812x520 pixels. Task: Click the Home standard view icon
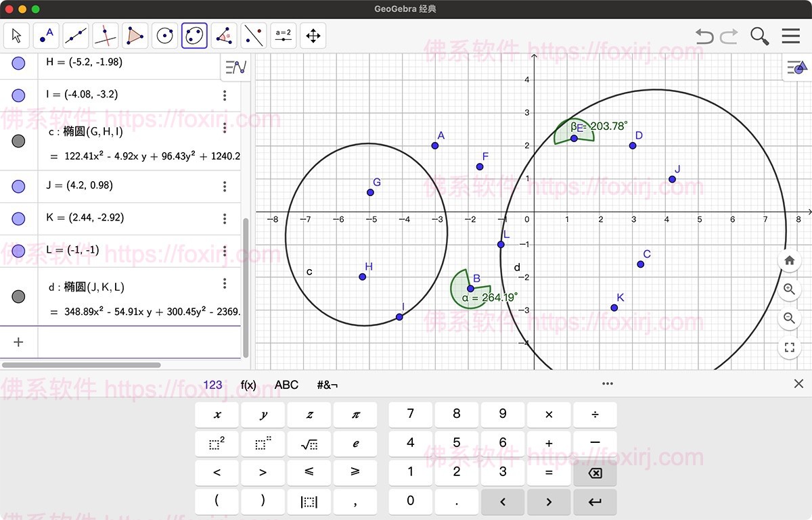[789, 260]
